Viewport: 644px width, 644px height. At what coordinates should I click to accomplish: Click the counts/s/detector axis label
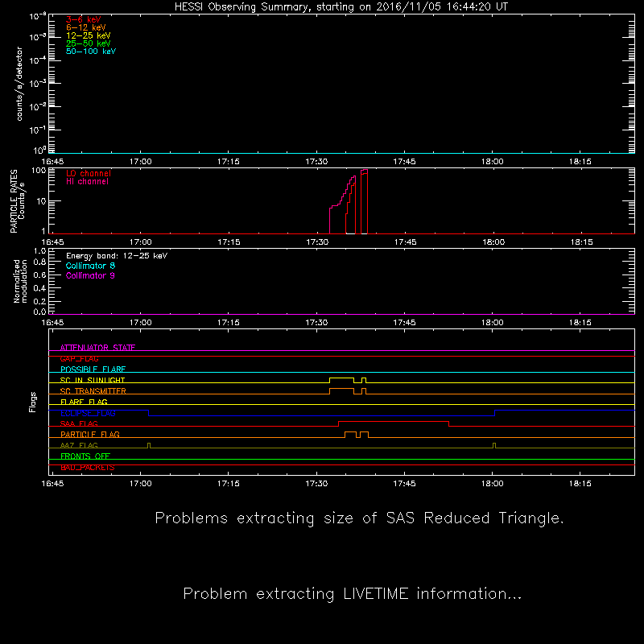click(19, 84)
